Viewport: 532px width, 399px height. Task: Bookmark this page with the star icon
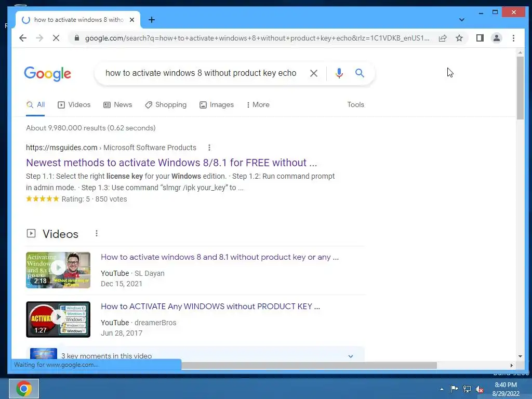[459, 38]
